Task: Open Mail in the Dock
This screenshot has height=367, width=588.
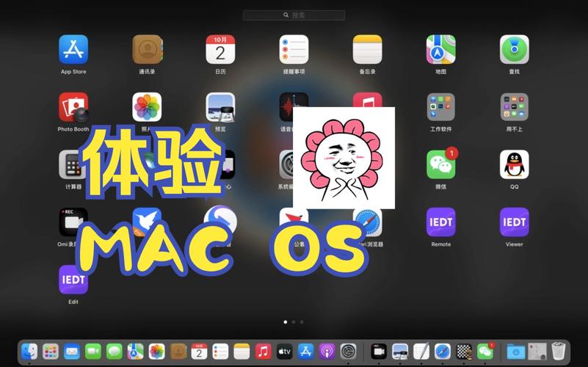Action: 72,352
